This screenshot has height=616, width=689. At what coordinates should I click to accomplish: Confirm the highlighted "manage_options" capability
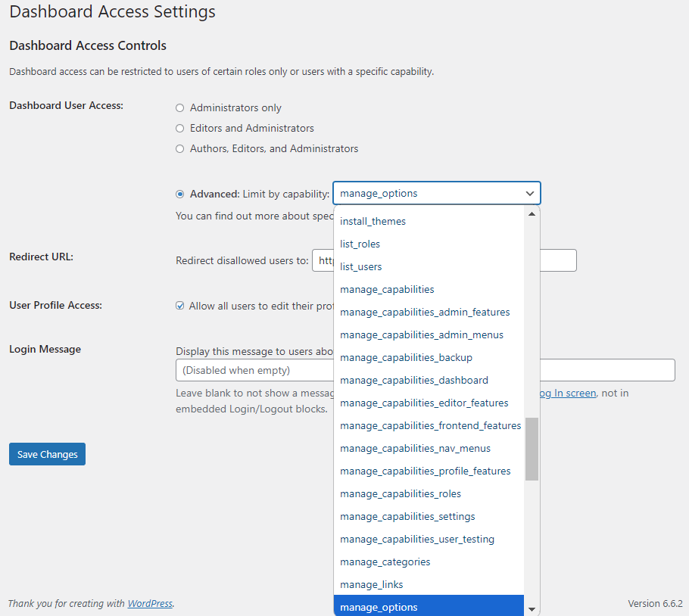379,606
